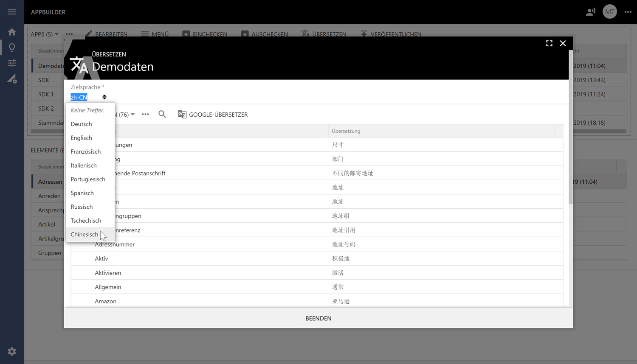
Task: Pick Französisch as target language
Action: [86, 152]
